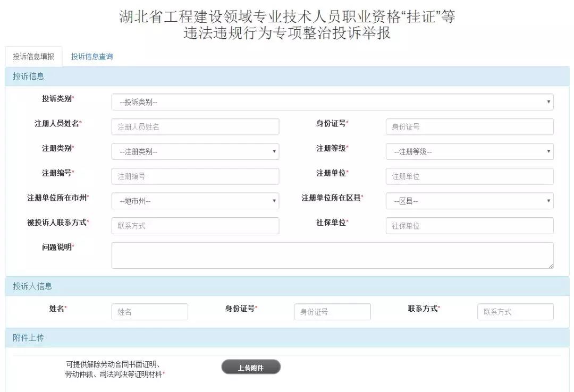点击"注册编号"输入框

point(195,176)
